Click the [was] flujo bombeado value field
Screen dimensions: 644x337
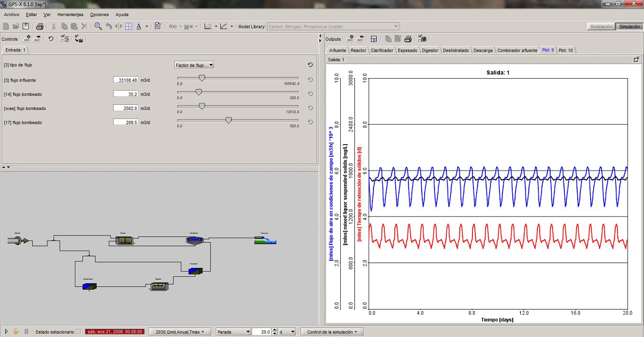tap(126, 108)
